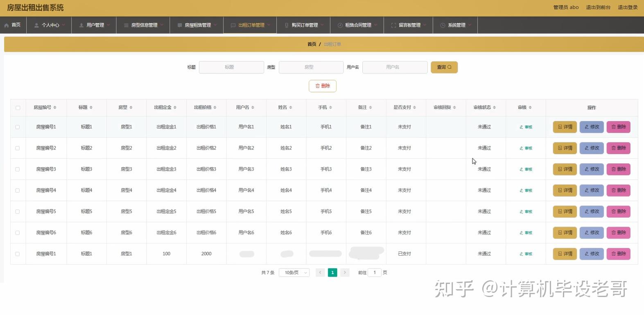This screenshot has width=644, height=315.
Task: Sort table by 用户名 column arrows
Action: coord(253,108)
